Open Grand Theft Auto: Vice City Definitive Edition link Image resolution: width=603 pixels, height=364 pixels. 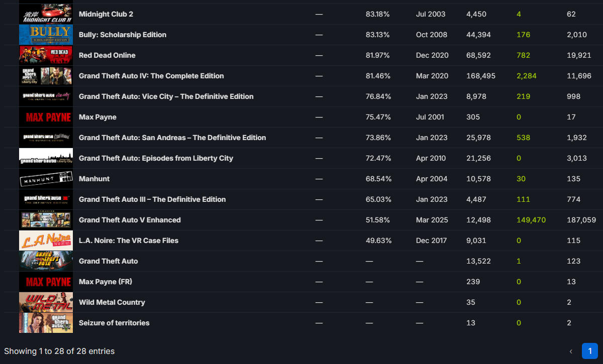(166, 96)
